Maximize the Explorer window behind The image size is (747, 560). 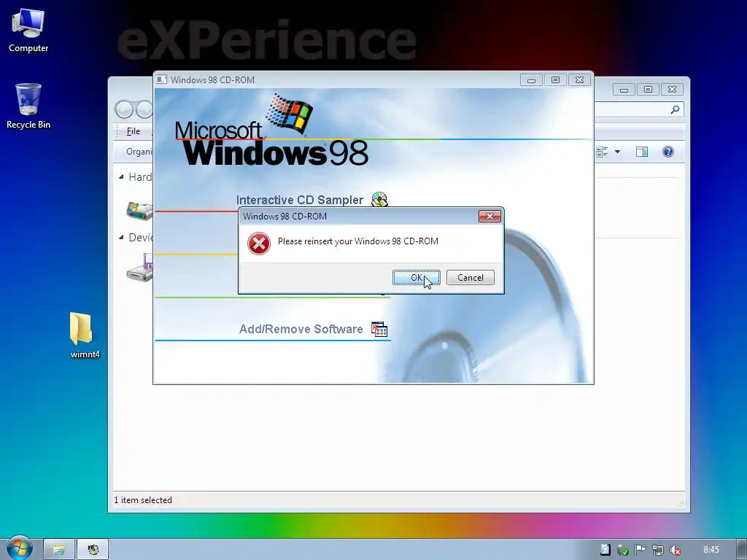click(x=648, y=90)
